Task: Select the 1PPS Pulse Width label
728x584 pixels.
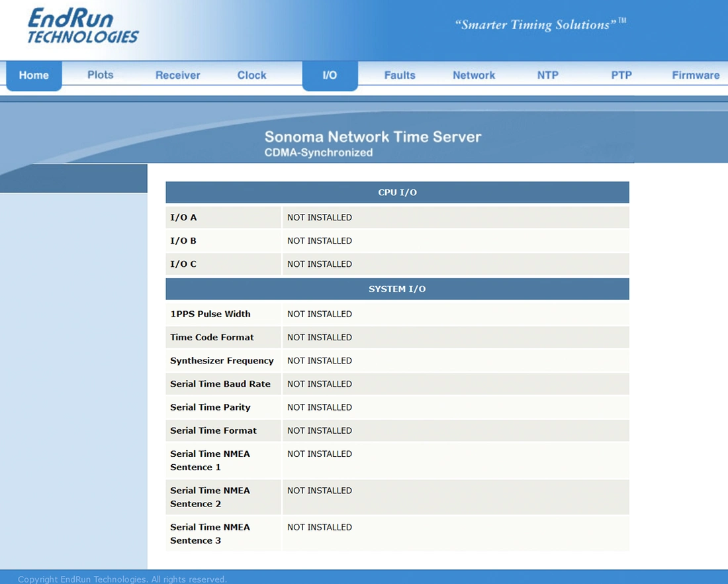Action: [210, 314]
